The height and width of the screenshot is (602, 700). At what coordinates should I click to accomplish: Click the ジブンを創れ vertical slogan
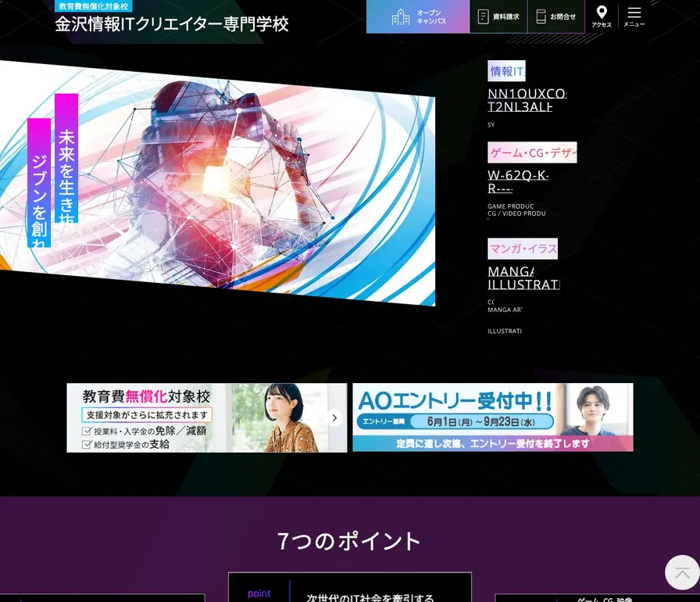[x=39, y=183]
